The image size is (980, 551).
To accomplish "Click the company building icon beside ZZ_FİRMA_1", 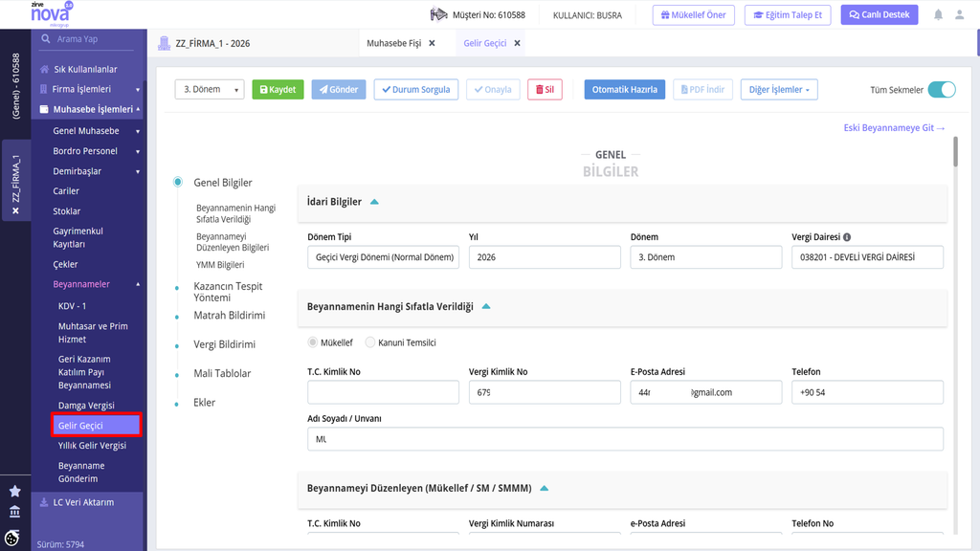I will 165,43.
